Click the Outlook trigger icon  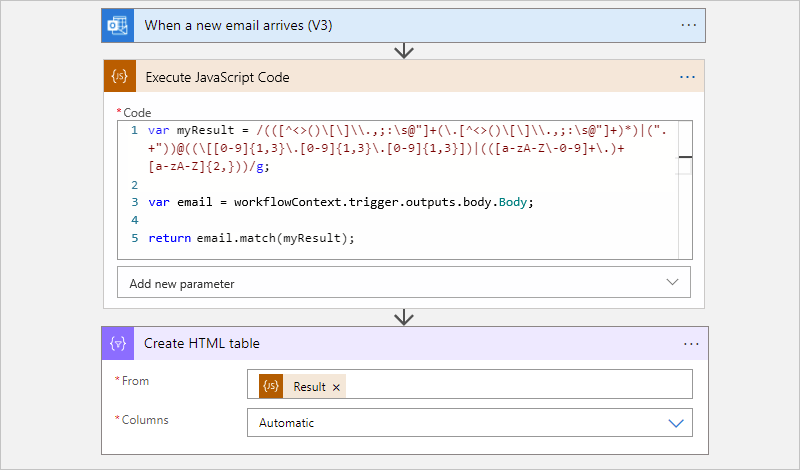117,26
